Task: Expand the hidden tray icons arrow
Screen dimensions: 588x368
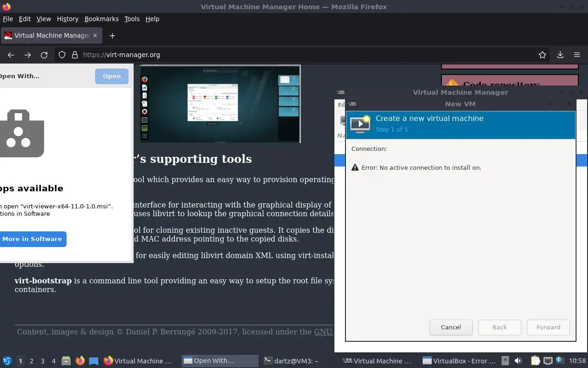Action: coord(505,361)
